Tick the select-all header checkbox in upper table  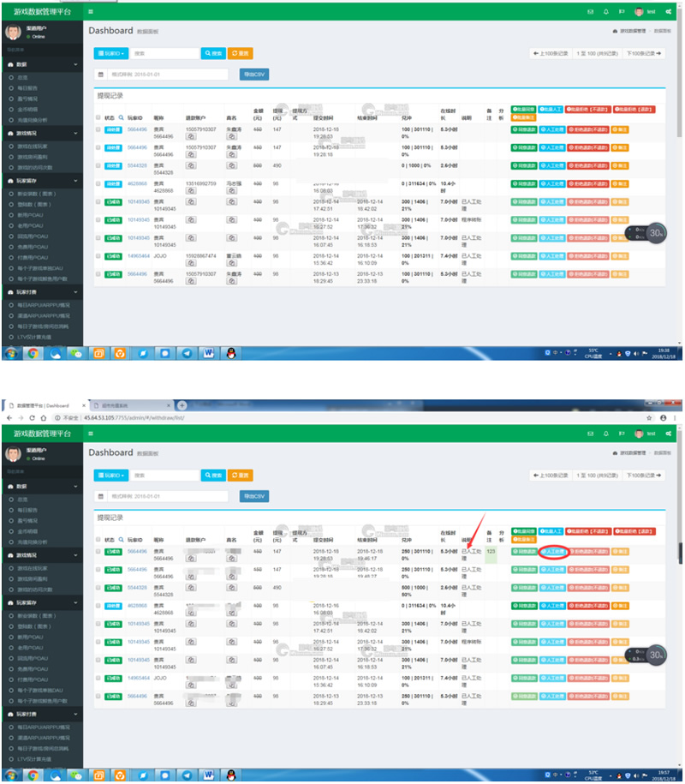pos(98,117)
